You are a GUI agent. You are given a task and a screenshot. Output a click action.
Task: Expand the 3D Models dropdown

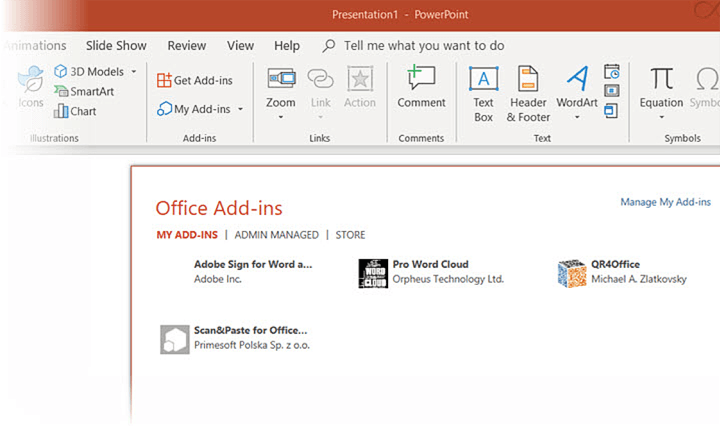(134, 72)
